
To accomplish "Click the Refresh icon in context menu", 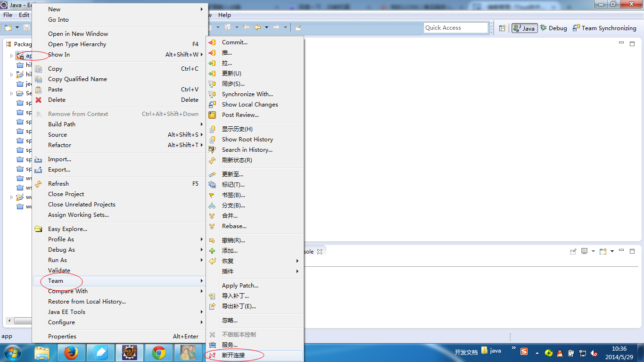I will point(39,184).
